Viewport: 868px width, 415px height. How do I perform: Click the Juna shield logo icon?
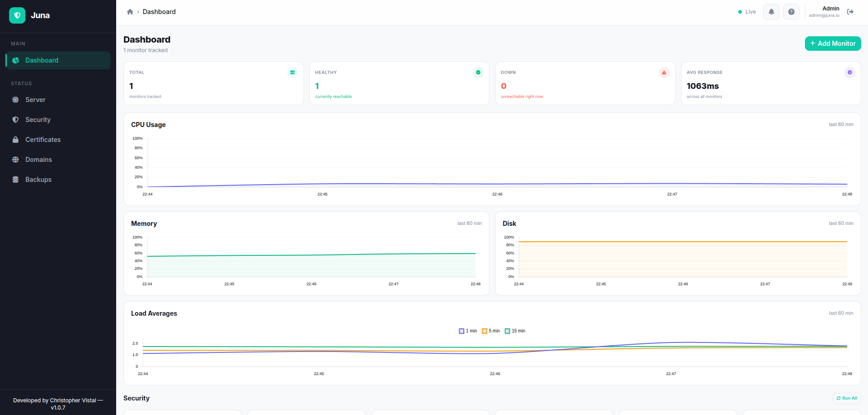[x=17, y=15]
